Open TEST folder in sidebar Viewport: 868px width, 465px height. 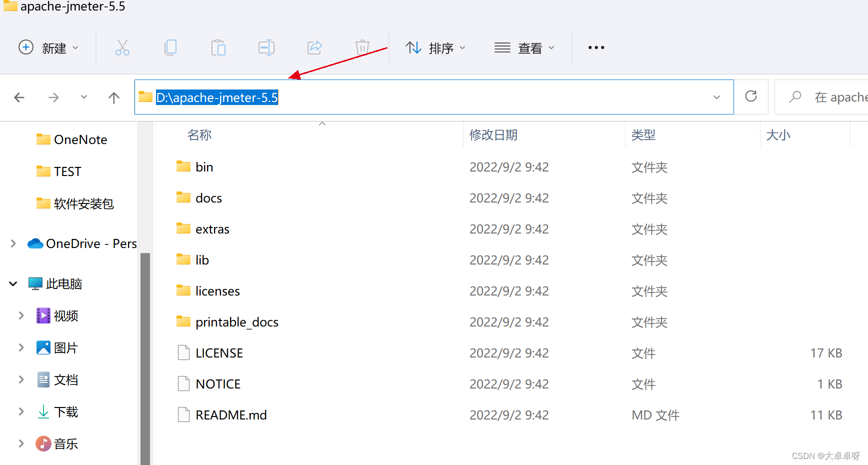click(x=58, y=171)
